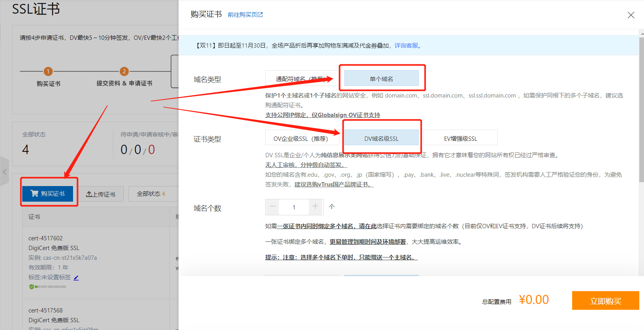Click the green shield status icon
This screenshot has height=330, width=644.
point(31,287)
